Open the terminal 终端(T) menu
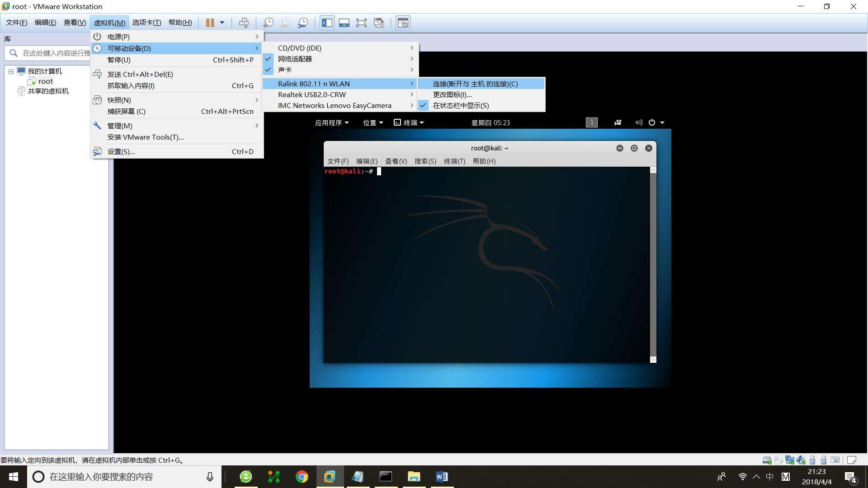Viewport: 868px width, 488px height. 455,161
